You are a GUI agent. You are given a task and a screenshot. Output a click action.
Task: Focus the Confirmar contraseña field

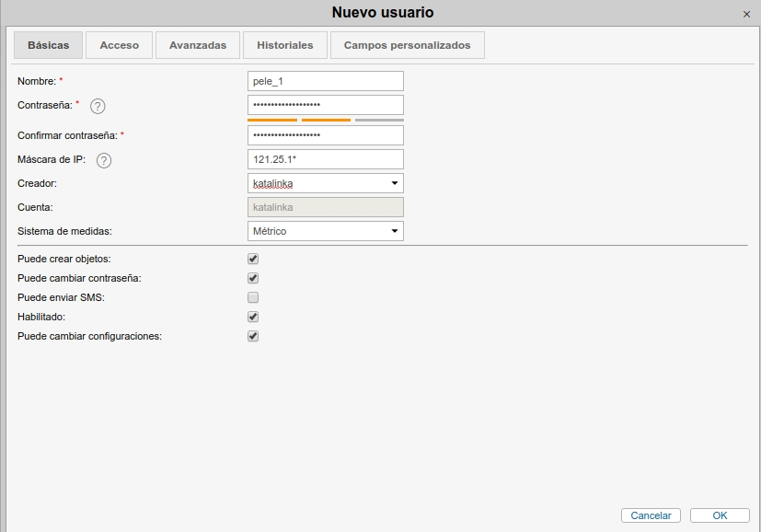(x=326, y=135)
